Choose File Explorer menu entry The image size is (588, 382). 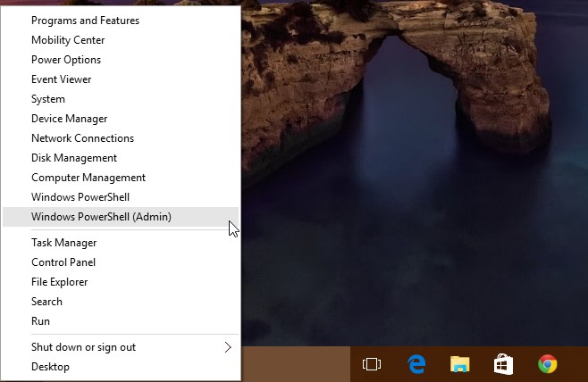tap(121, 282)
